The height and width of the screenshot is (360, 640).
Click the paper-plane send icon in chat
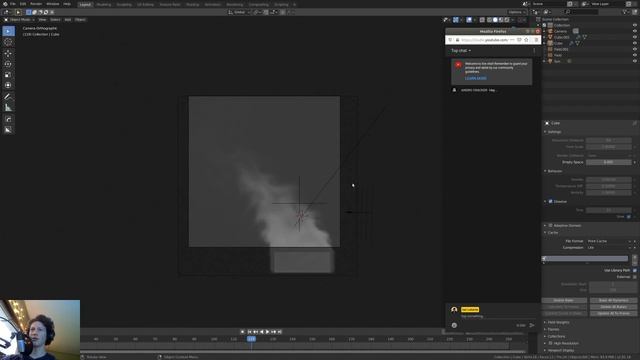pyautogui.click(x=532, y=325)
